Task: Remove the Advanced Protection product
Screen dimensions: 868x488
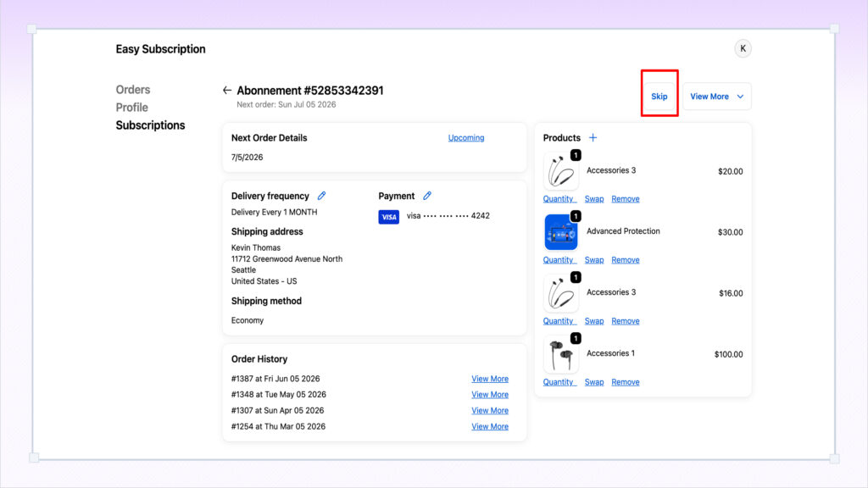Action: coord(626,260)
